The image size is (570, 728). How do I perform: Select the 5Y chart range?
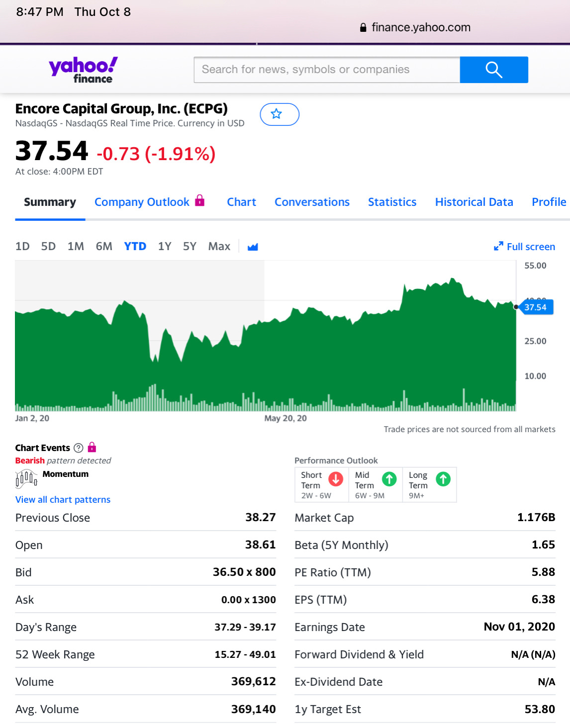[190, 247]
